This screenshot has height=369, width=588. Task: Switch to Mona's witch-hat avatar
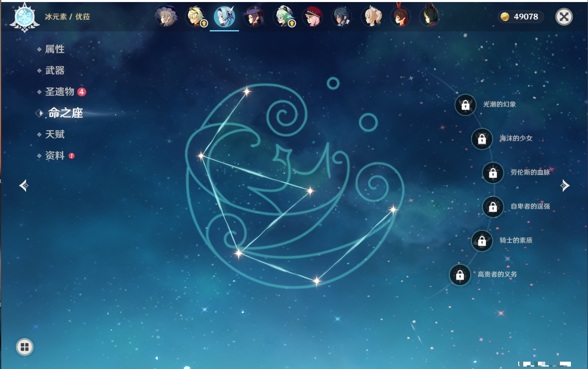pos(254,17)
